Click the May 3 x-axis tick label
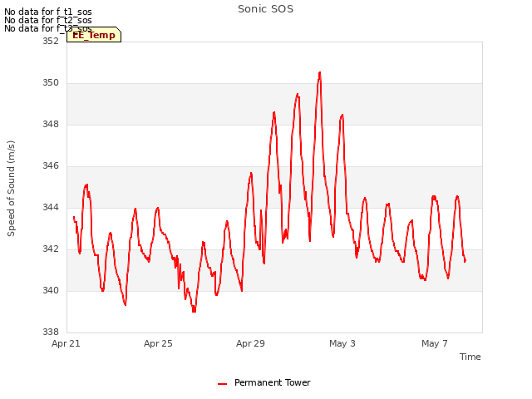The height and width of the screenshot is (399, 532). click(x=342, y=343)
